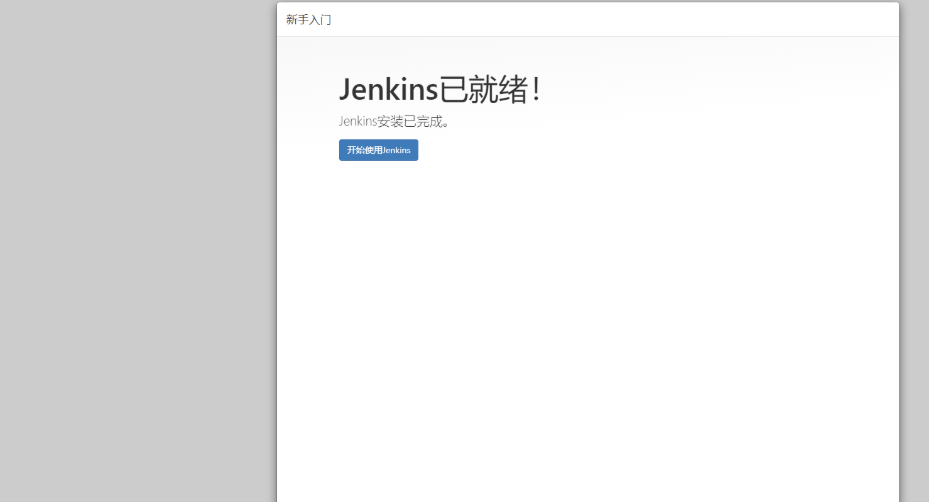Click the 开始使用Jenkins button
This screenshot has width=929, height=502.
378,150
